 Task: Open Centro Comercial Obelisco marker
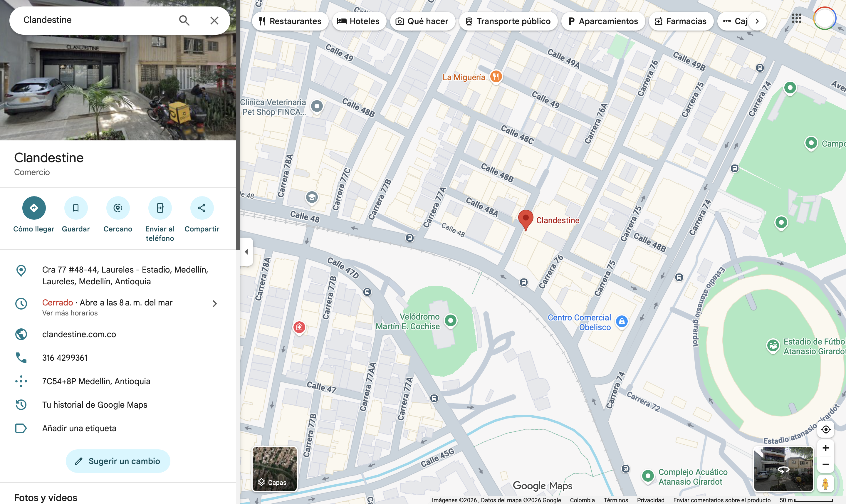(x=622, y=321)
